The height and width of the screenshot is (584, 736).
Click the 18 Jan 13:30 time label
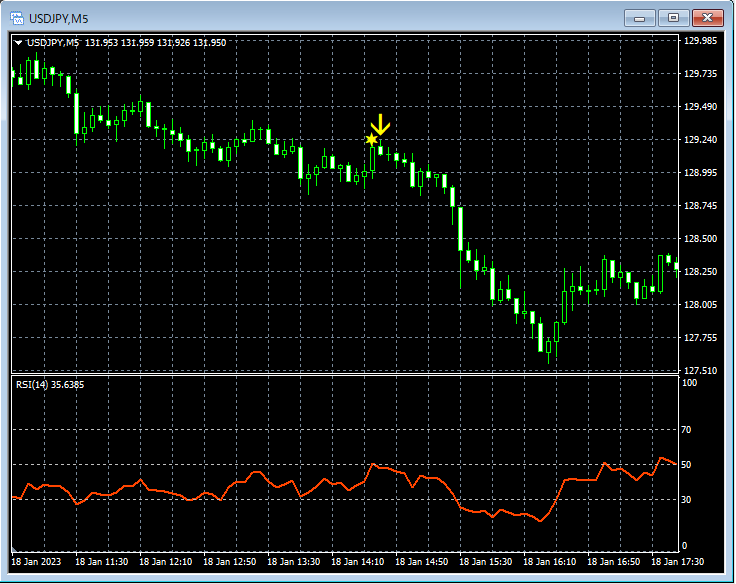(x=294, y=562)
